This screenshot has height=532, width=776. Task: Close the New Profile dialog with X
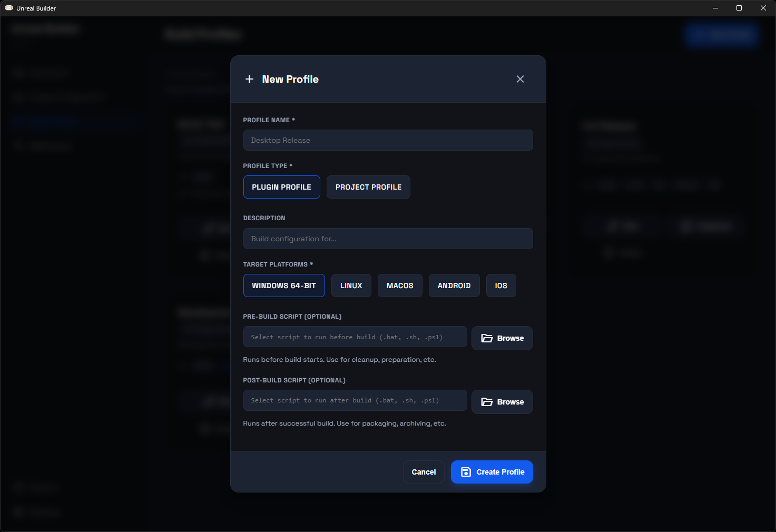520,79
